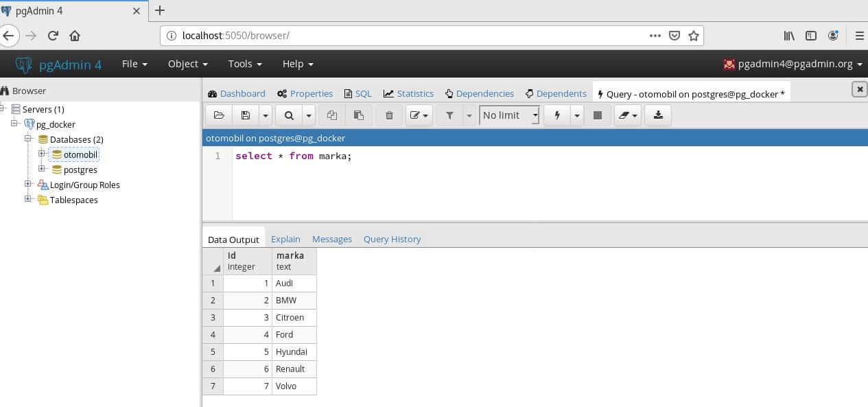Switch to the Data Output tab
Screen dimensions: 868x407
[x=233, y=240]
